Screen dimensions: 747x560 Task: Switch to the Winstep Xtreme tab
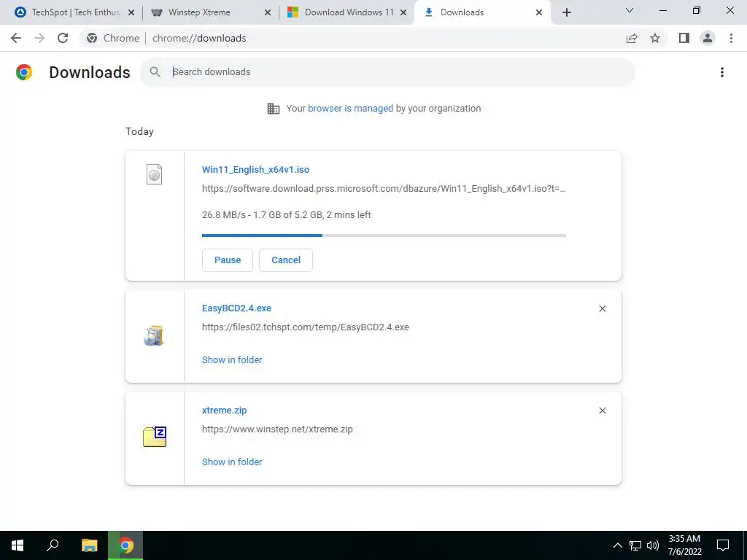click(210, 12)
